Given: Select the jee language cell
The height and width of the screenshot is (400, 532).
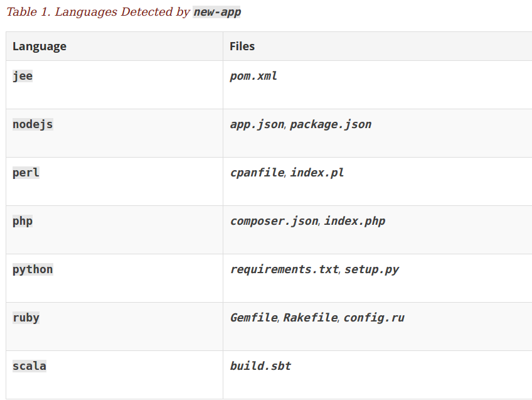Looking at the screenshot, I should [23, 76].
